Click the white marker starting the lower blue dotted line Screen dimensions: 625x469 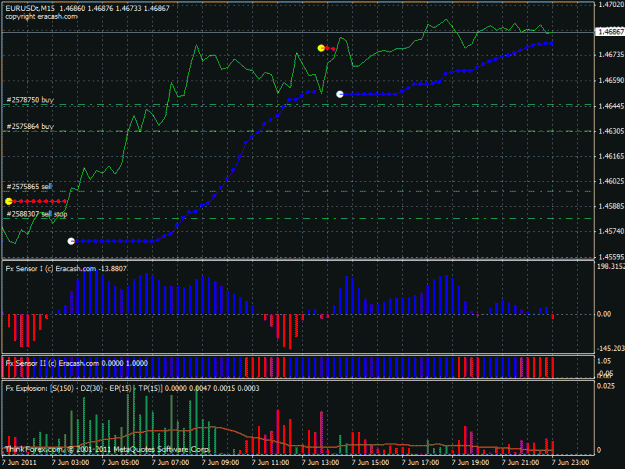click(x=71, y=241)
